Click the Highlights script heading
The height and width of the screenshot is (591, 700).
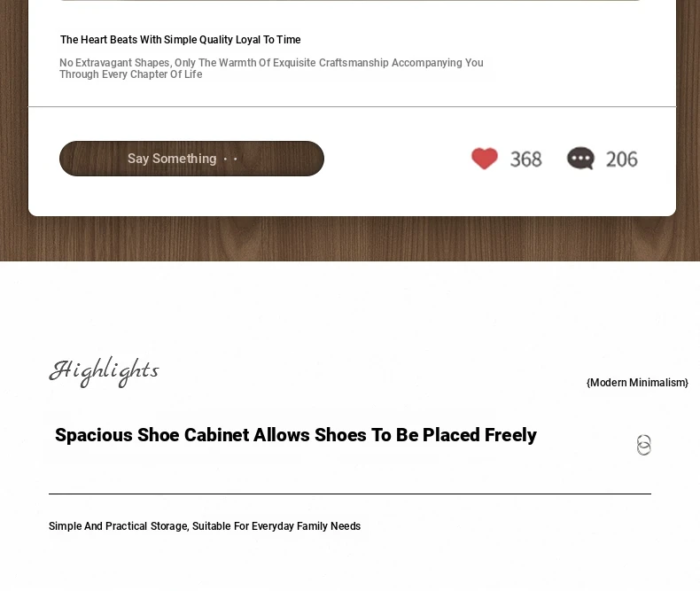pos(104,371)
